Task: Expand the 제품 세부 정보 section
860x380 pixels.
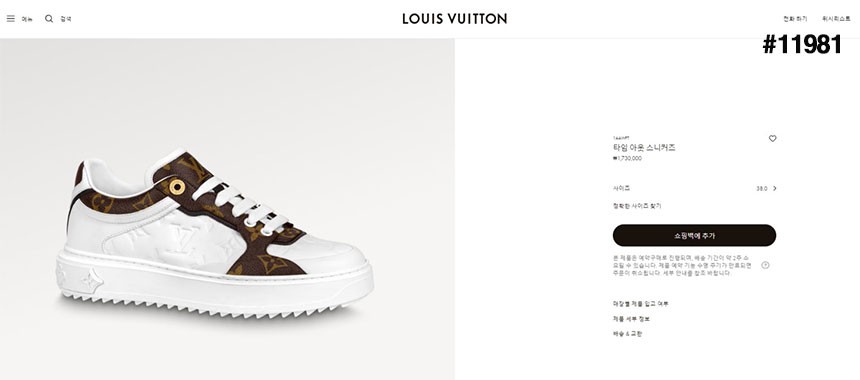Action: (631, 319)
